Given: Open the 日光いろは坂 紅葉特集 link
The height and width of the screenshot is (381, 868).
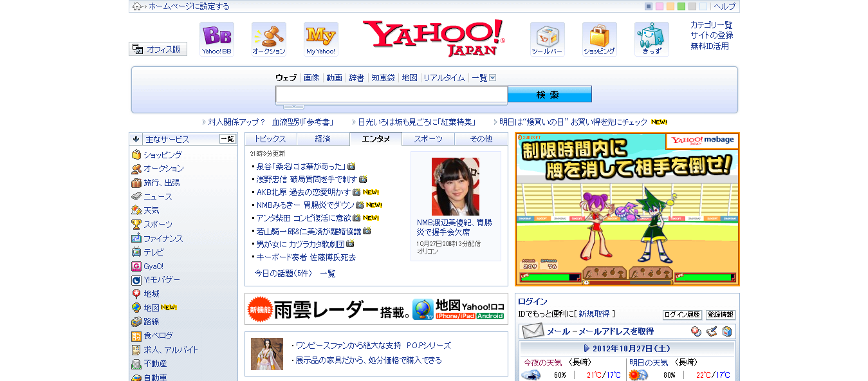Looking at the screenshot, I should coord(417,122).
